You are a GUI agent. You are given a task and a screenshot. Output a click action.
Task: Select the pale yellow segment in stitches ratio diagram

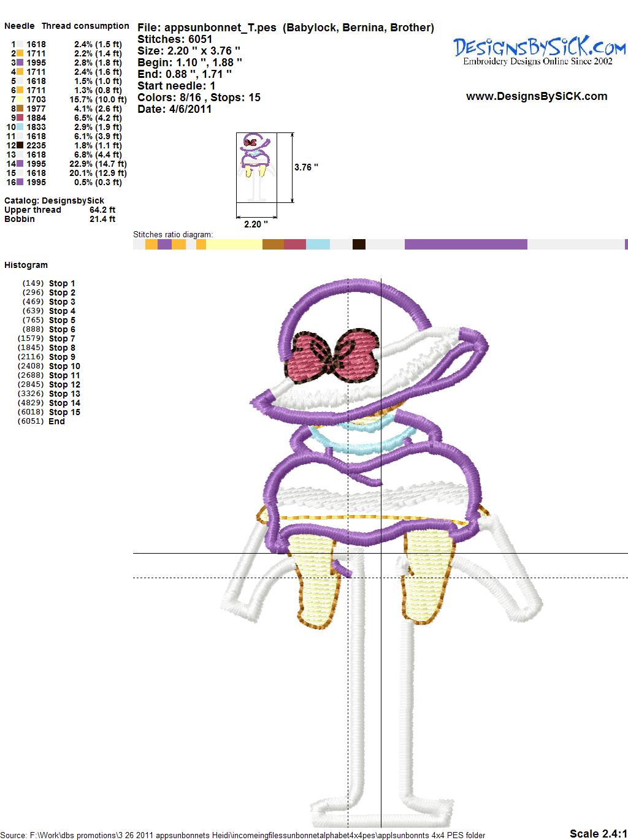pyautogui.click(x=234, y=245)
